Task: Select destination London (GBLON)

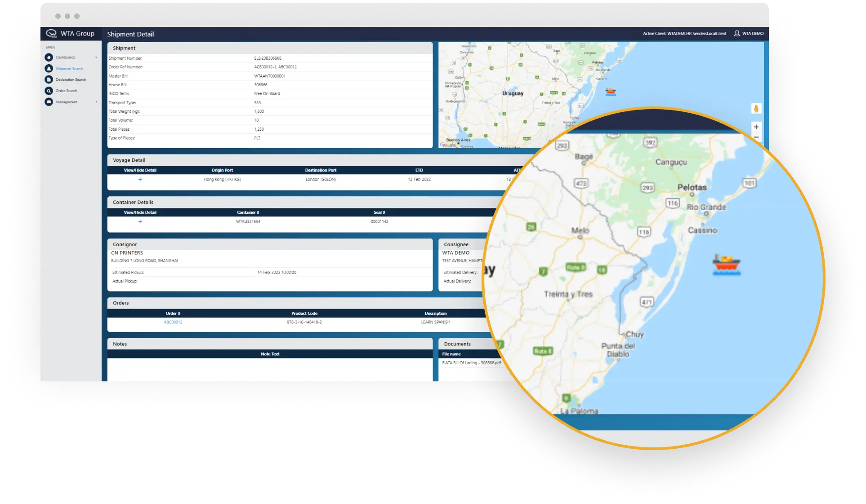Action: coord(321,179)
